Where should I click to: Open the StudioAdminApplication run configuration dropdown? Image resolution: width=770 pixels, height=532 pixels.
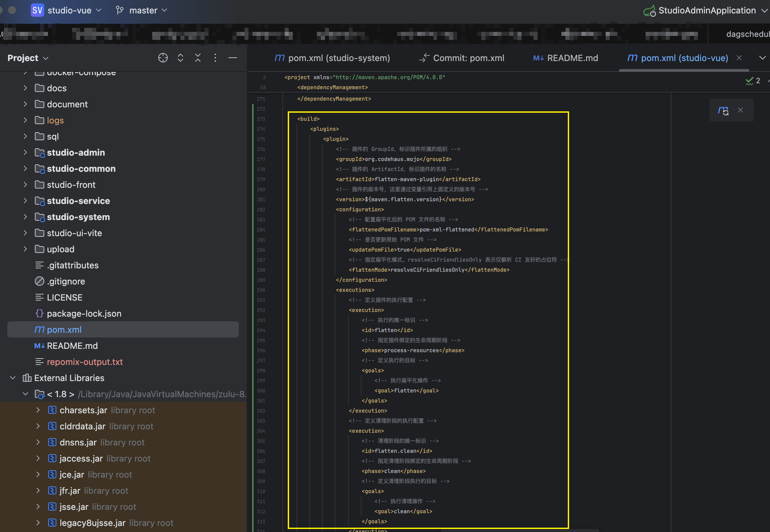tap(706, 10)
